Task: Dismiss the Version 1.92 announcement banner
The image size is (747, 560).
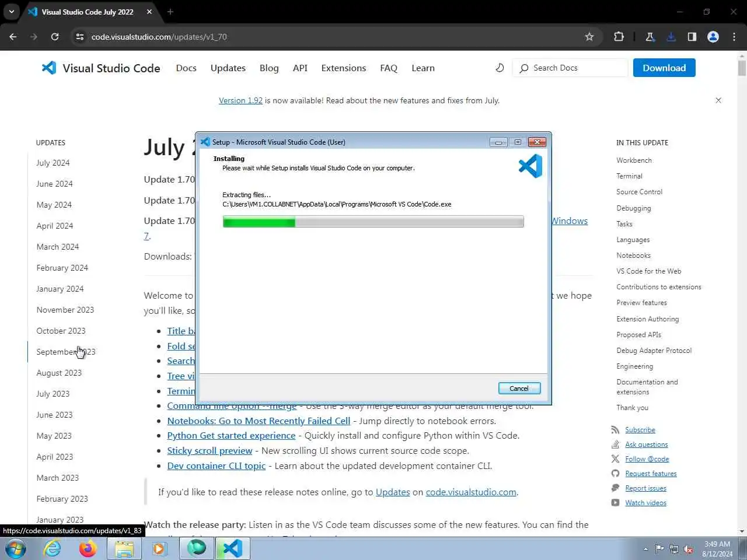Action: (718, 100)
